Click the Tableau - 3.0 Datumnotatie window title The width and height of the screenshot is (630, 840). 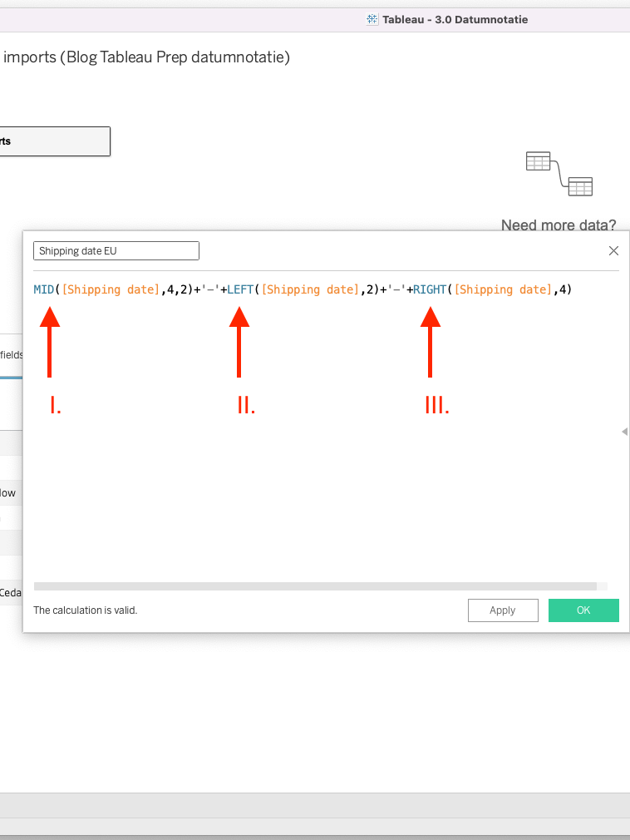point(454,19)
